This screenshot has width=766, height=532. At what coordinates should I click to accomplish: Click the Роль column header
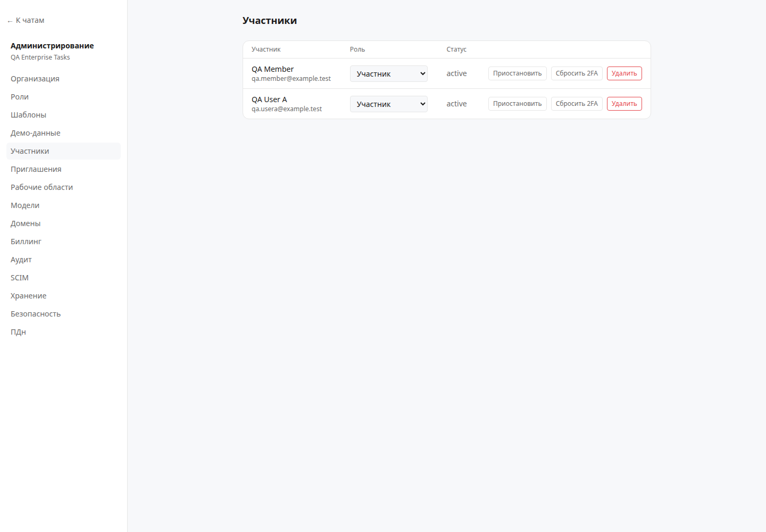point(357,49)
